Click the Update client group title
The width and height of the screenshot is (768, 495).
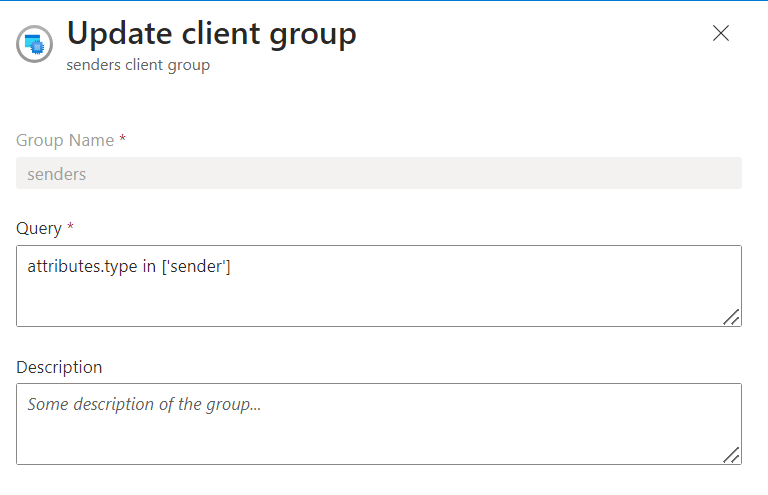(211, 34)
